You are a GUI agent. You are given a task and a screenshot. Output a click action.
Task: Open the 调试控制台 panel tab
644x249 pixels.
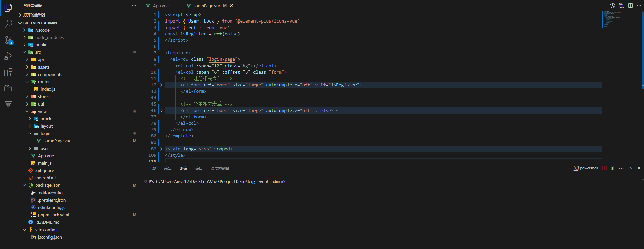[220, 168]
